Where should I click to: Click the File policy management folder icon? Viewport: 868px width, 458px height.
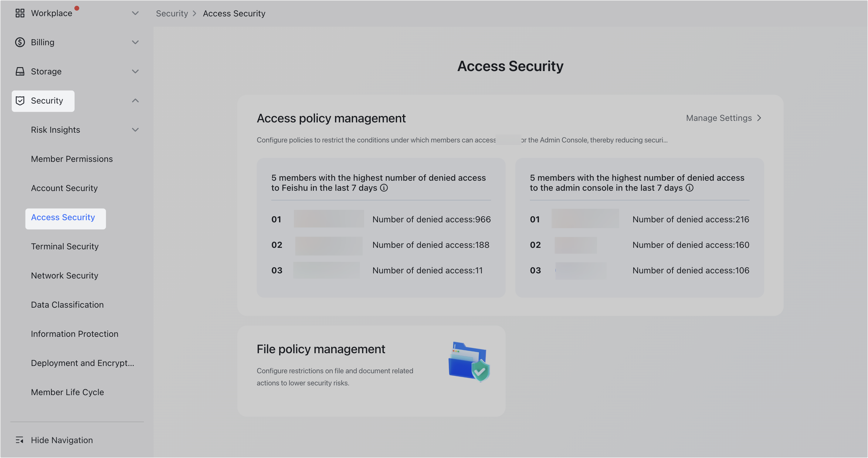point(469,361)
